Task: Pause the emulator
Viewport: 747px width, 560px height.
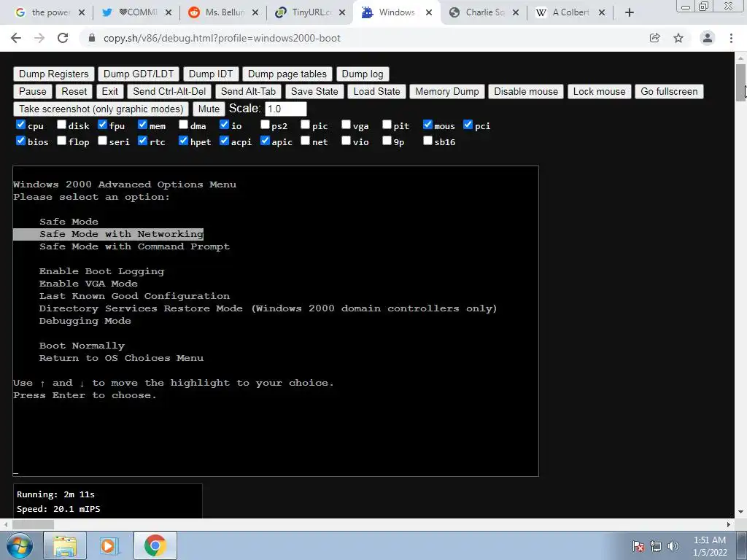Action: click(33, 91)
